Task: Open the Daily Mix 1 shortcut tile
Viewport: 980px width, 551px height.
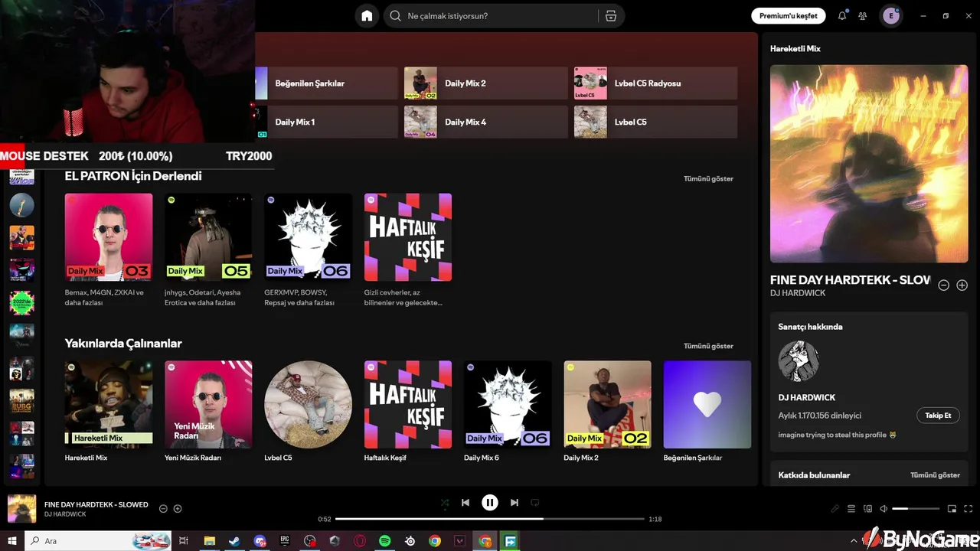Action: click(x=325, y=122)
